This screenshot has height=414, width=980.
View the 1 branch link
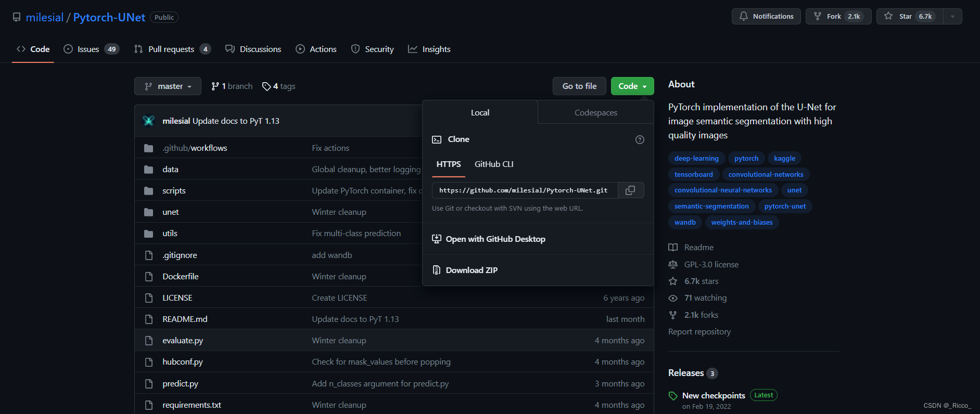[232, 86]
